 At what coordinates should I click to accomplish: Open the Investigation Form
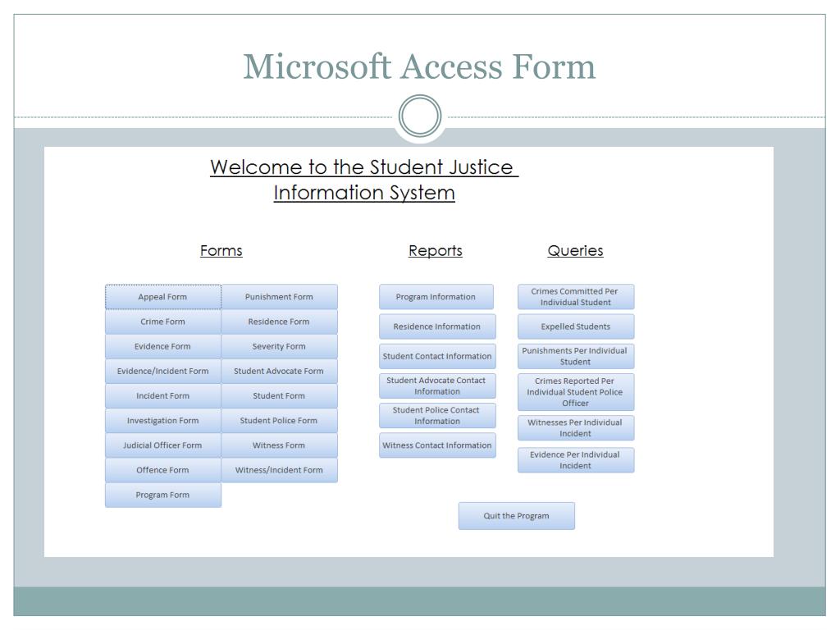(163, 421)
